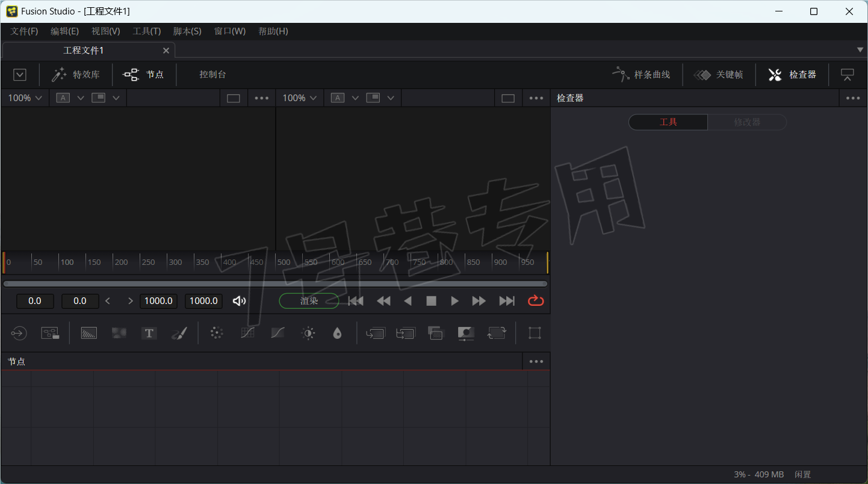
Task: Mute audio with the speaker icon
Action: (x=239, y=301)
